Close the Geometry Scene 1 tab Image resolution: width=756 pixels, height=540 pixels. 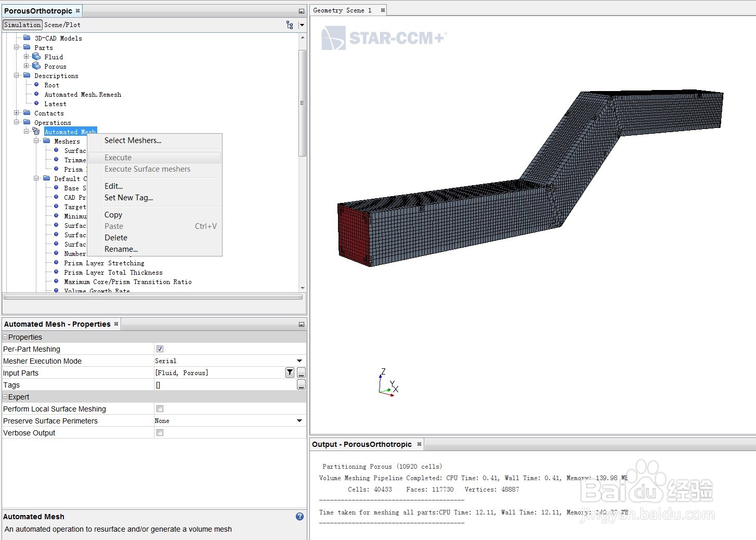coord(383,10)
